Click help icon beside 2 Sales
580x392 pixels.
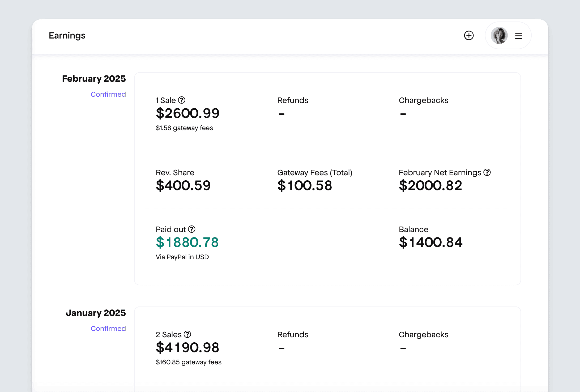[187, 334]
